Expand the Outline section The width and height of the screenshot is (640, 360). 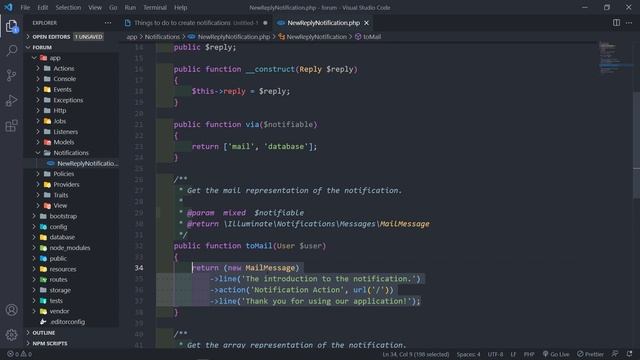point(71,333)
